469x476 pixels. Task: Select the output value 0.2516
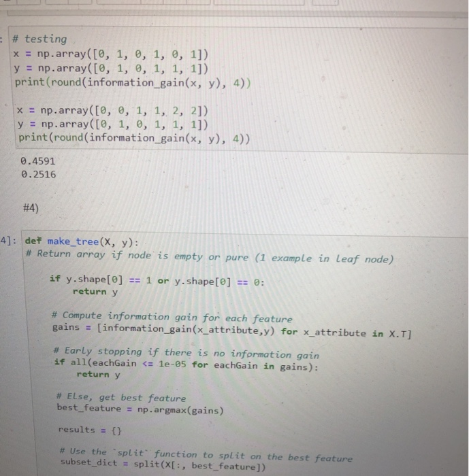click(x=39, y=174)
